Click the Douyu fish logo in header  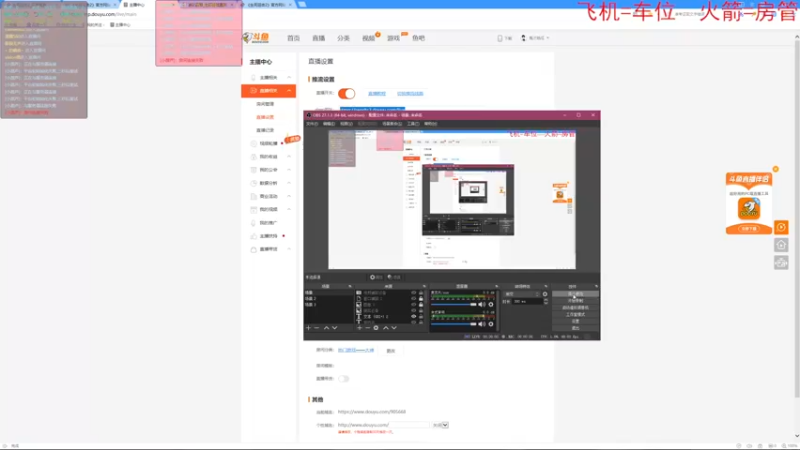[x=256, y=38]
